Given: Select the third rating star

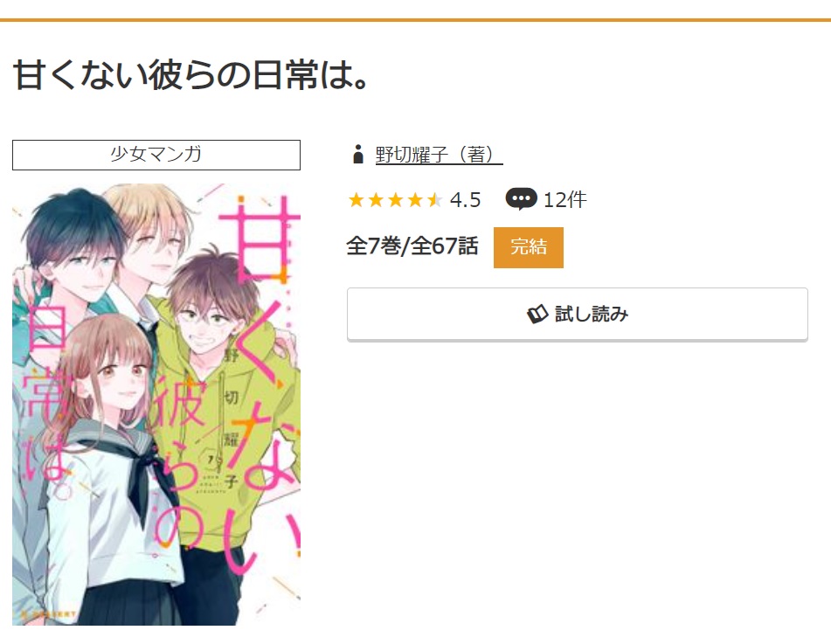Looking at the screenshot, I should point(395,200).
